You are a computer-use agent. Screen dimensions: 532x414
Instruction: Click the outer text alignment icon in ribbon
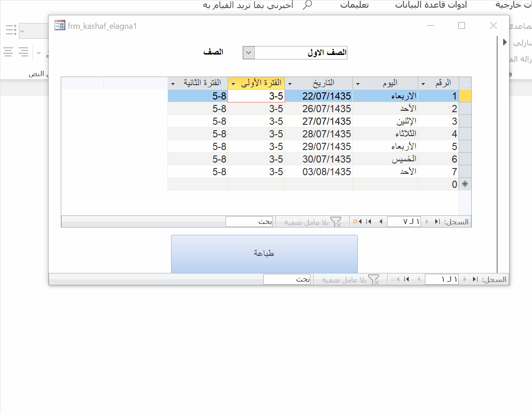click(x=8, y=52)
